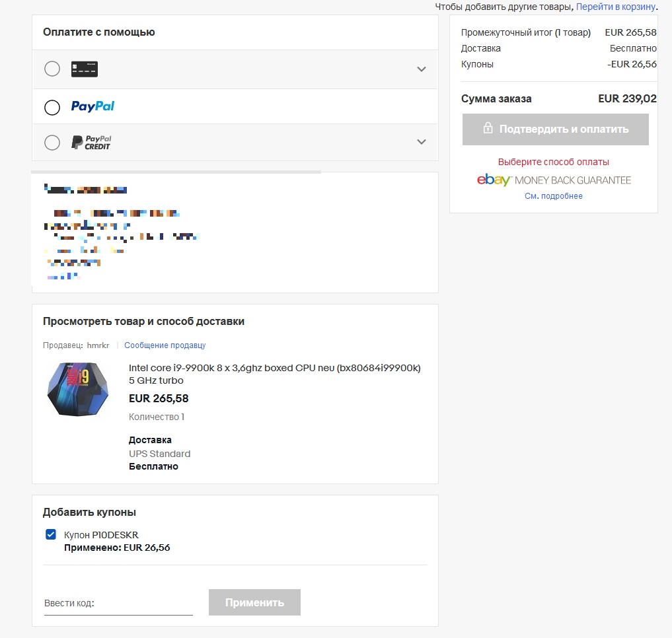
Task: Click the lock icon on the confirm button
Action: (488, 128)
